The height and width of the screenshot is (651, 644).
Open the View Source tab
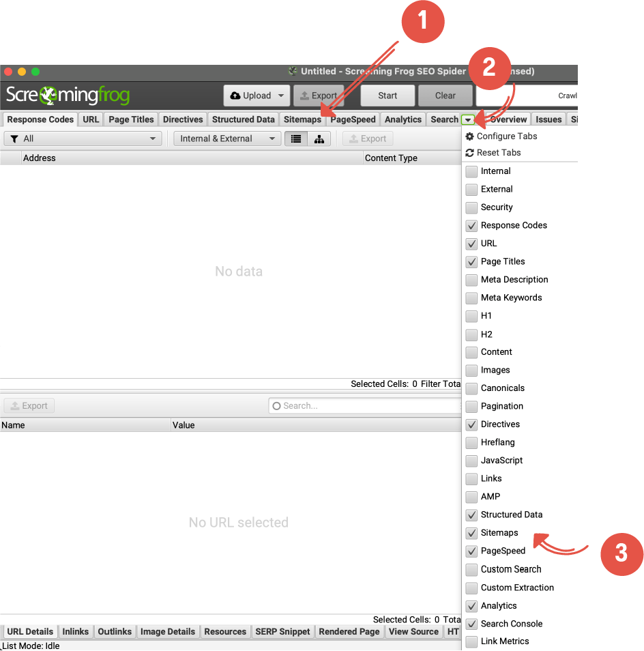[413, 631]
